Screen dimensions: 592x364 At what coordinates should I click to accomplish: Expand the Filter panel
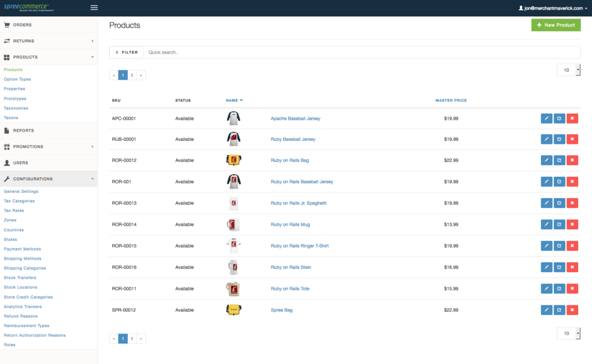coord(127,53)
